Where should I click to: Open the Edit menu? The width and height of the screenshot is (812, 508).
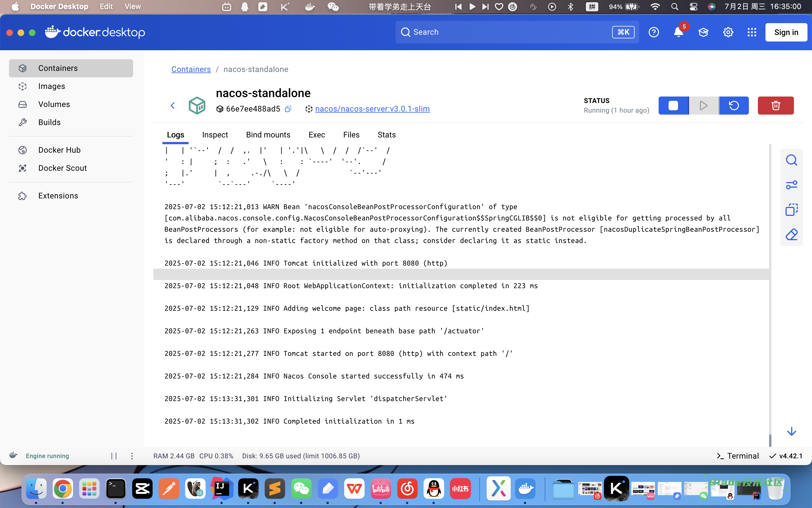pos(106,7)
